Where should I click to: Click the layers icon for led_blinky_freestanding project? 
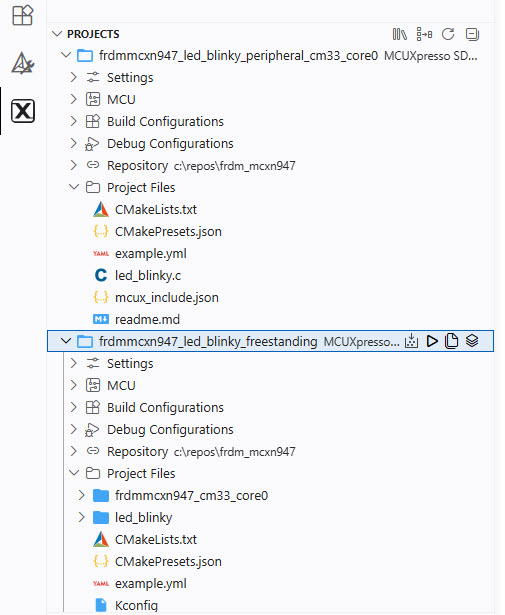[472, 340]
